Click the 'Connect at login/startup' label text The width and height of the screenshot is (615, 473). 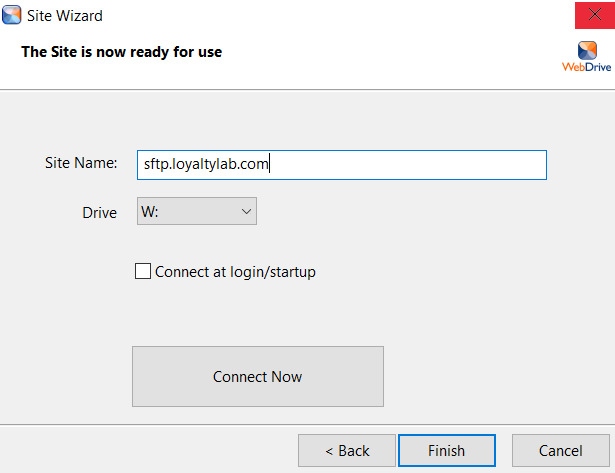(x=235, y=271)
